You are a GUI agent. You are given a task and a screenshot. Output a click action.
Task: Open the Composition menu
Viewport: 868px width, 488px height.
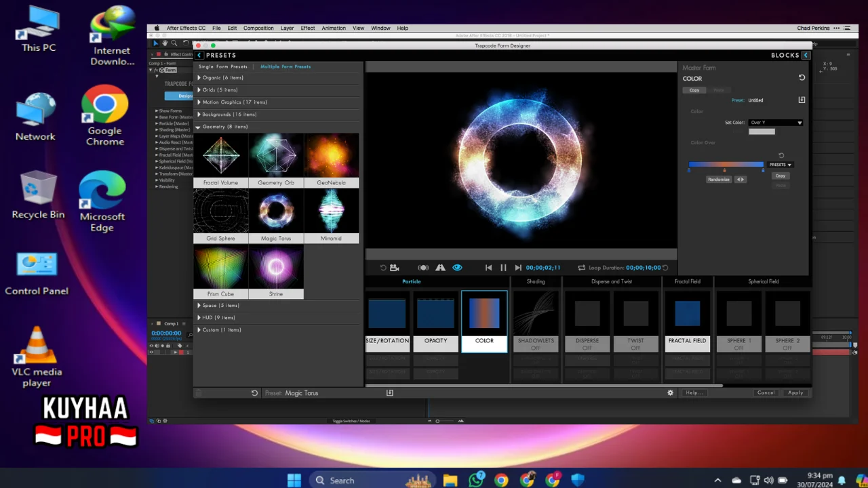[258, 28]
